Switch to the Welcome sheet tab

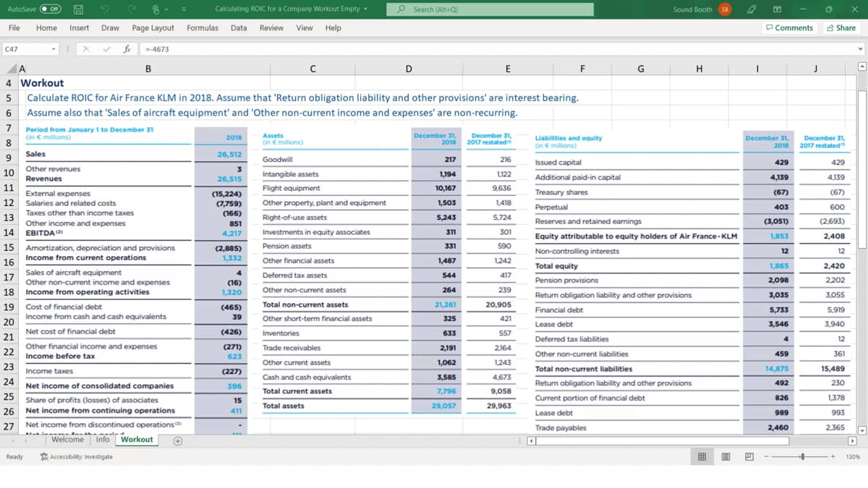[x=67, y=440]
